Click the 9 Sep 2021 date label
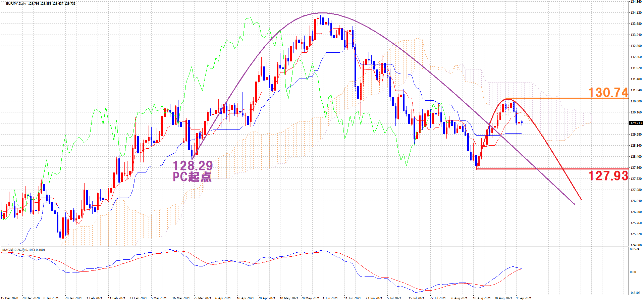This screenshot has height=302, width=644. pyautogui.click(x=524, y=298)
